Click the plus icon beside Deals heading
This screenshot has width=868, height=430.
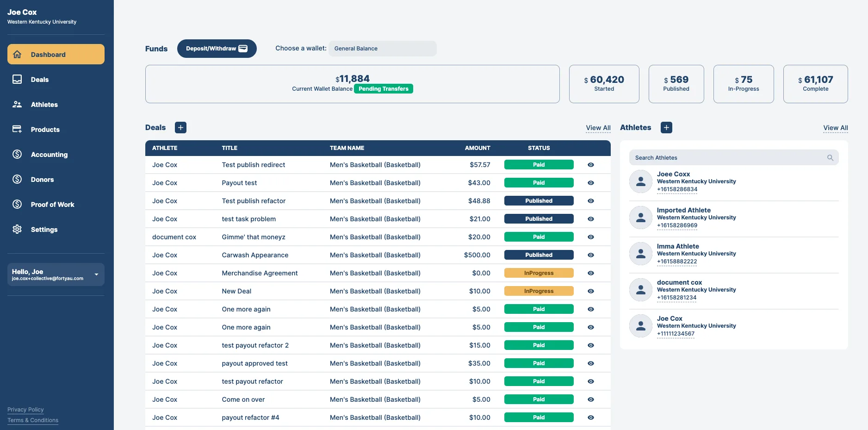tap(180, 128)
